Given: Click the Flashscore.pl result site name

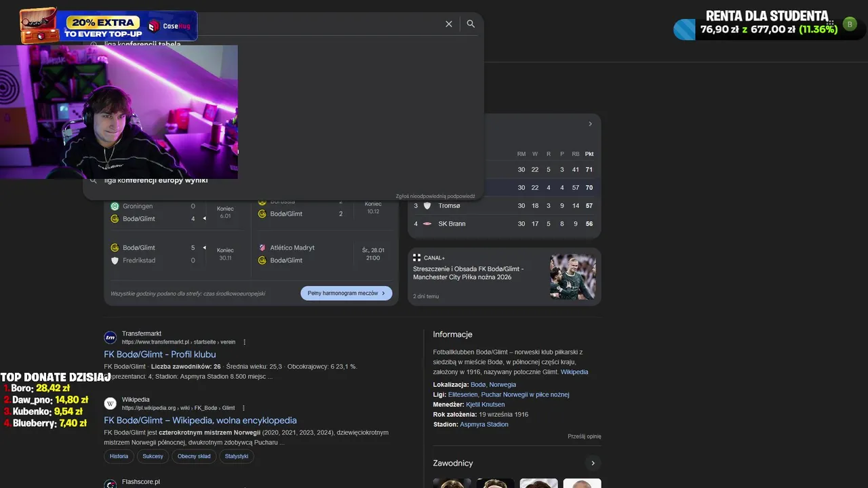Looking at the screenshot, I should (x=141, y=482).
